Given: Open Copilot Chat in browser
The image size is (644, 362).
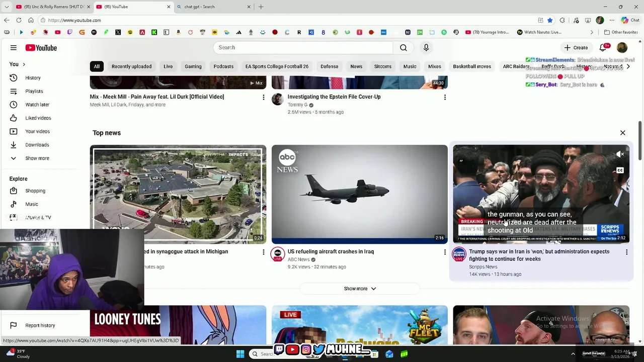Looking at the screenshot, I should [x=630, y=20].
